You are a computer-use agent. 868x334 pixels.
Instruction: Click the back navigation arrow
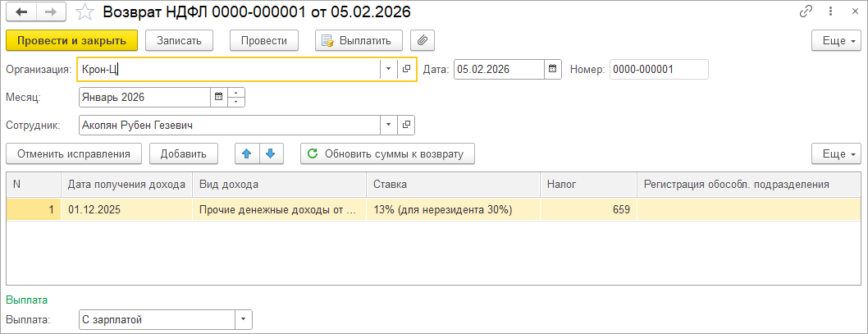tap(21, 12)
